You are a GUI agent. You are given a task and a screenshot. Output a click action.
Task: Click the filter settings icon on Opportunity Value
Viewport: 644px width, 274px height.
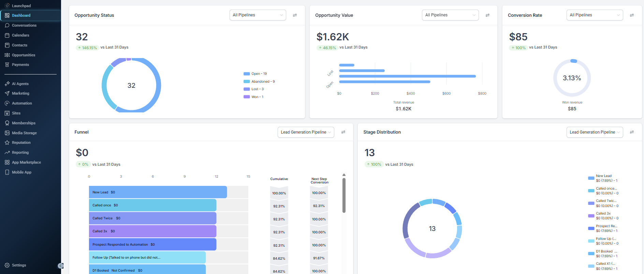[487, 15]
